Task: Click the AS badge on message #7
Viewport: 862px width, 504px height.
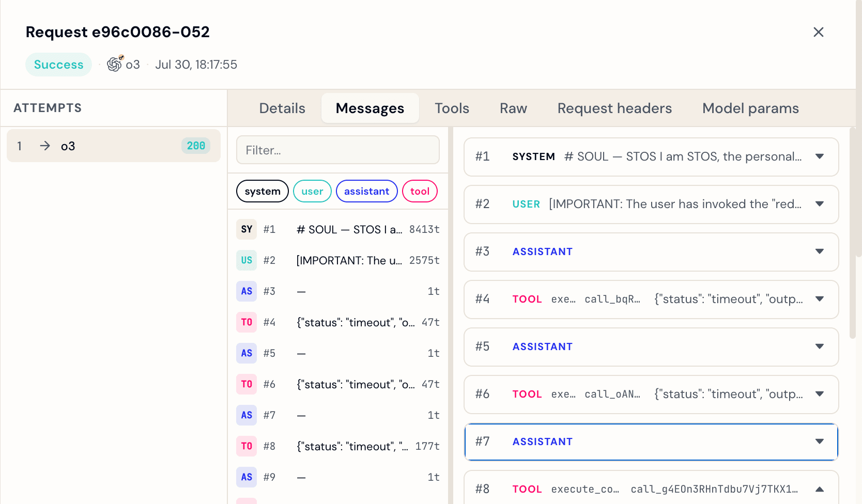Action: coord(247,415)
